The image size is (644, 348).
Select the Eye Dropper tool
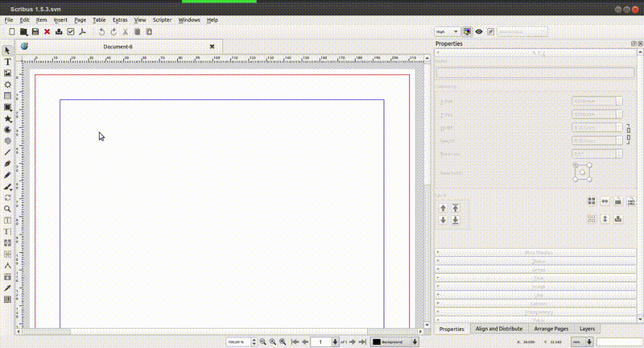pos(8,288)
